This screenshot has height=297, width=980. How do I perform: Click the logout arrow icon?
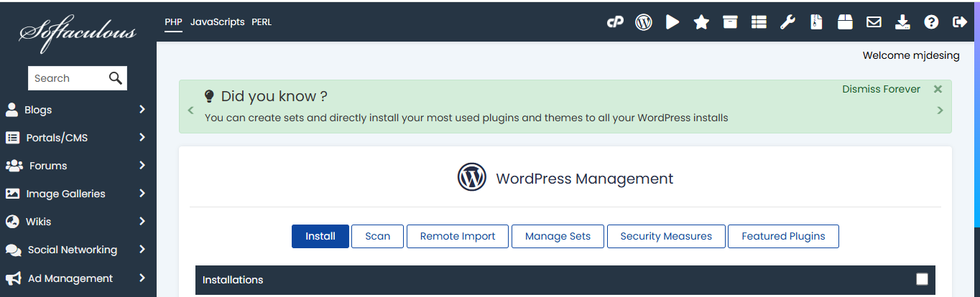(x=960, y=22)
